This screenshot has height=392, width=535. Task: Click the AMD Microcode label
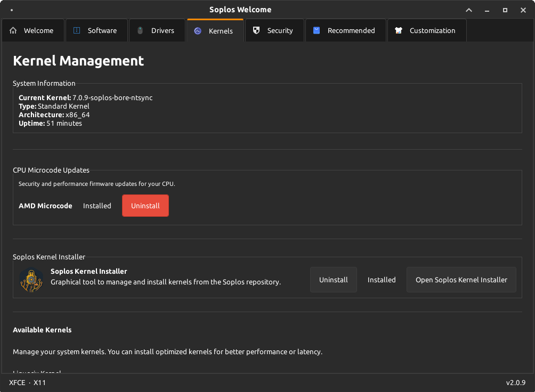(45, 206)
